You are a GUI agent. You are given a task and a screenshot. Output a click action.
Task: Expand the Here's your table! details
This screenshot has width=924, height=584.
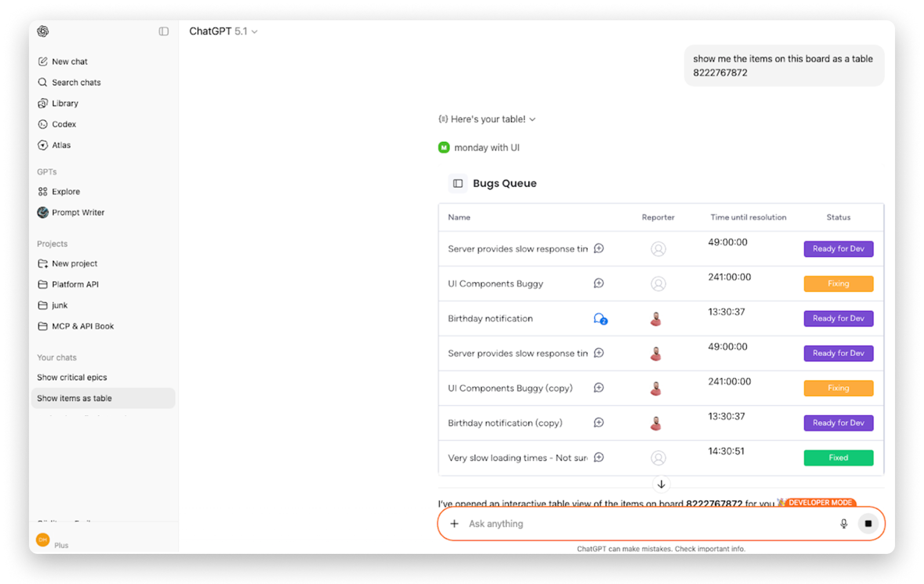(x=487, y=119)
